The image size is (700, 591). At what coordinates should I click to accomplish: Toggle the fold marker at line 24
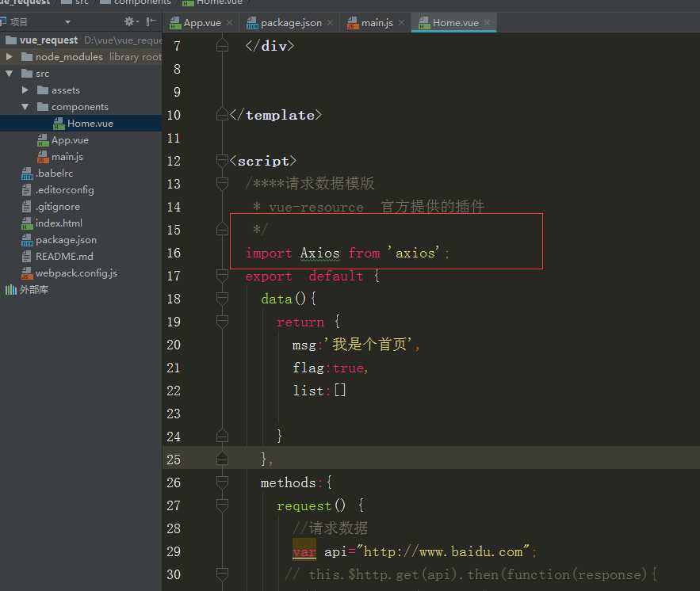tap(222, 436)
